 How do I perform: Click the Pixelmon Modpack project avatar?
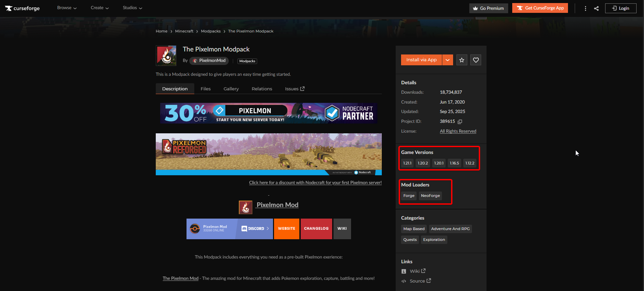pos(166,55)
